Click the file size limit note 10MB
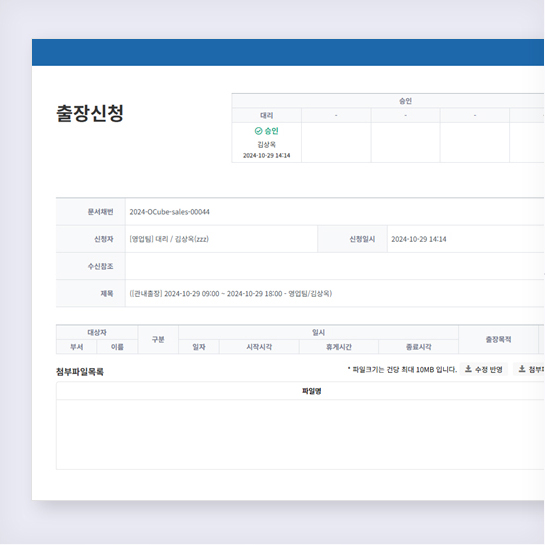The image size is (545, 545). point(402,369)
